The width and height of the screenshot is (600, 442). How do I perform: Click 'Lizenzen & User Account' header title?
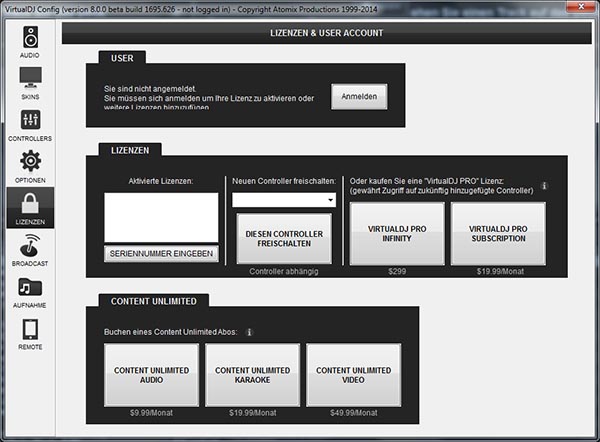pyautogui.click(x=326, y=33)
